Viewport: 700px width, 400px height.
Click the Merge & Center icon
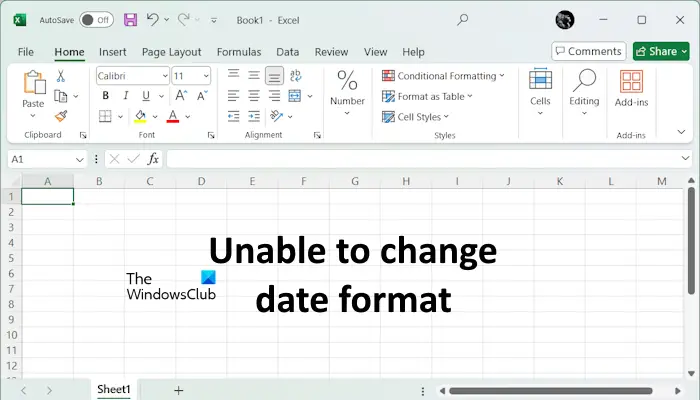[x=295, y=96]
